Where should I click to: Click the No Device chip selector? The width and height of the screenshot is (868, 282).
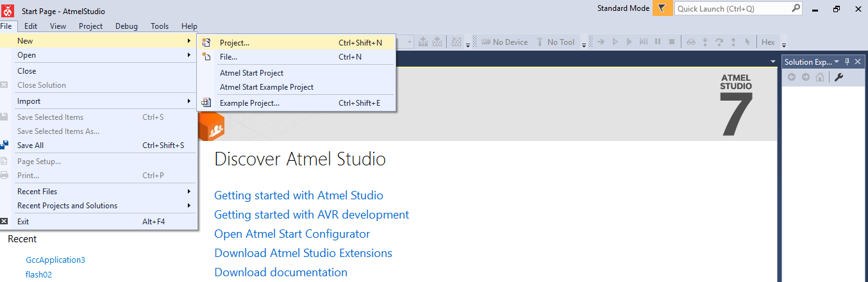click(505, 42)
